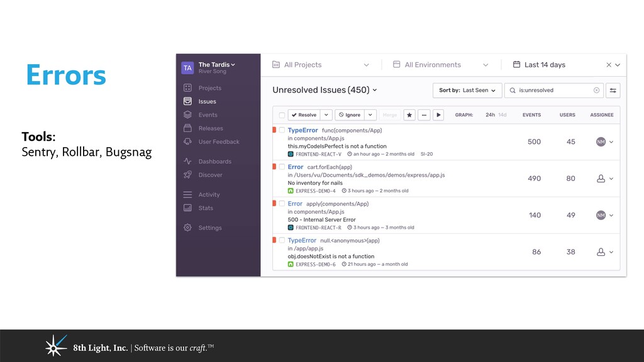Image resolution: width=644 pixels, height=362 pixels.
Task: Switch graph to 24h
Action: (x=491, y=115)
